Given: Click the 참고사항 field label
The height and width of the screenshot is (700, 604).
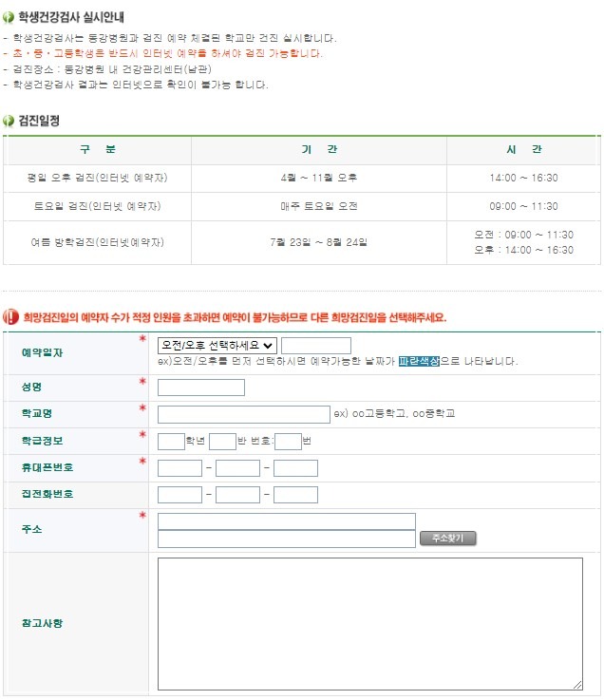Looking at the screenshot, I should coord(42,623).
